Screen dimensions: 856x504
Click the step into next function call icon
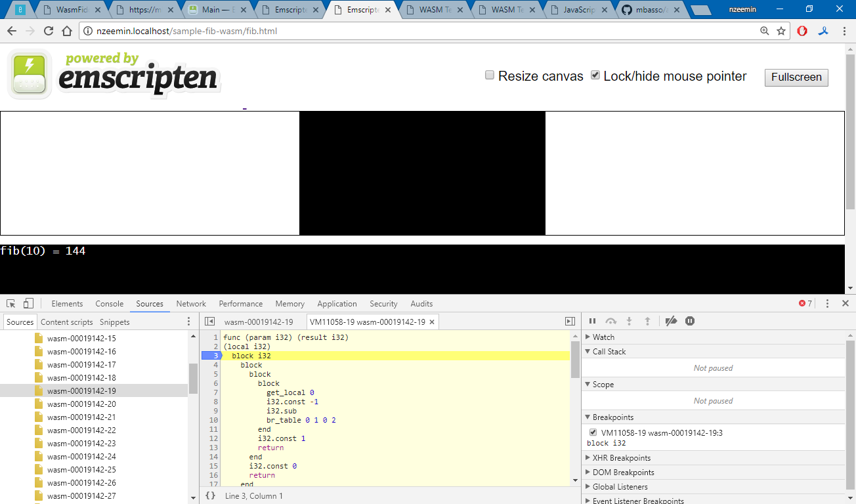coord(630,321)
